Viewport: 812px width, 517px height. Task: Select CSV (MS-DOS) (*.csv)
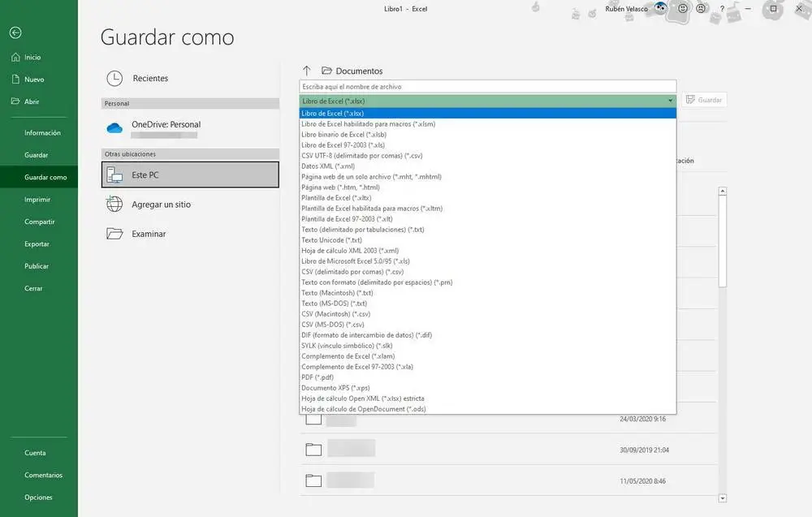tap(488, 325)
